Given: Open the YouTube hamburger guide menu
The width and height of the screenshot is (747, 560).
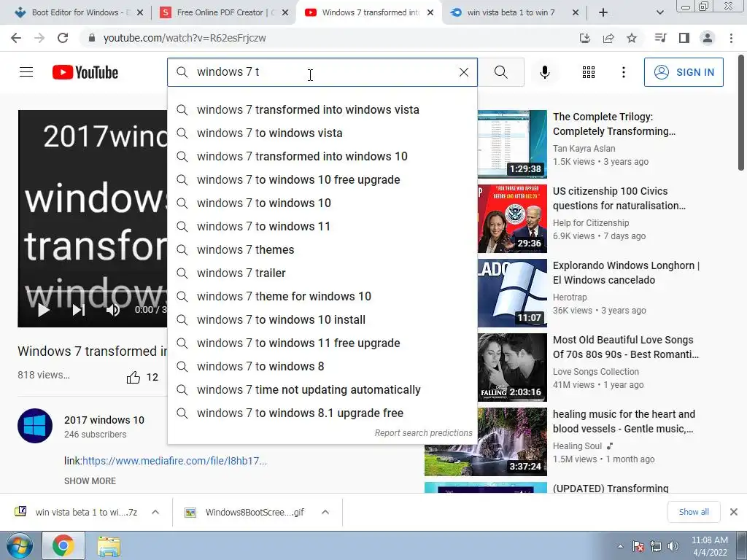Looking at the screenshot, I should 26,72.
